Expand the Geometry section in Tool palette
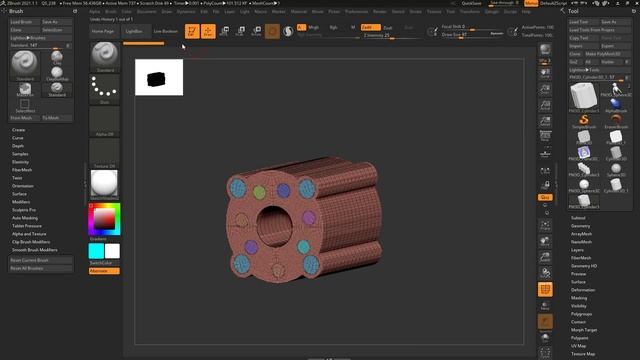Screen dimensions: 640x360 pyautogui.click(x=580, y=226)
